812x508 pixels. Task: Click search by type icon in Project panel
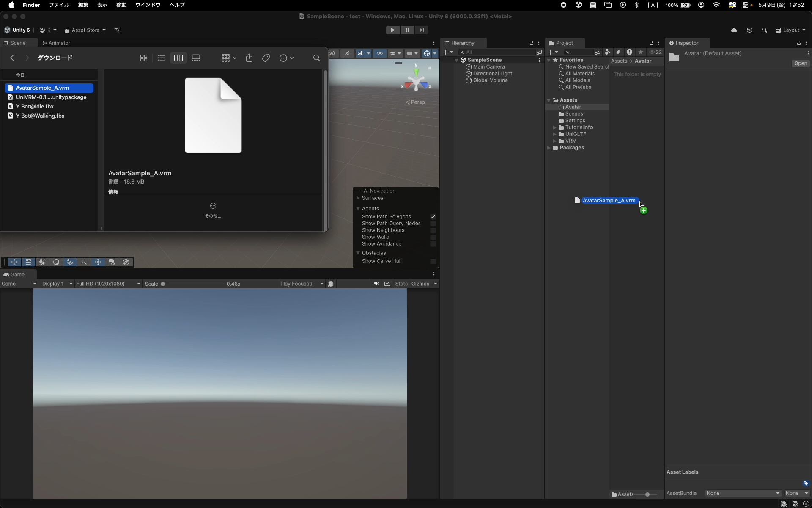click(x=608, y=52)
